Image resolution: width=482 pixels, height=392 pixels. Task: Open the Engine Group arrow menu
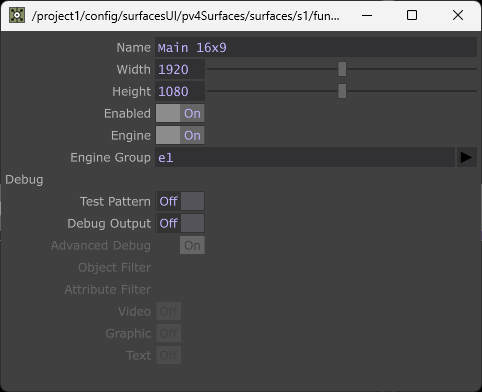point(466,157)
